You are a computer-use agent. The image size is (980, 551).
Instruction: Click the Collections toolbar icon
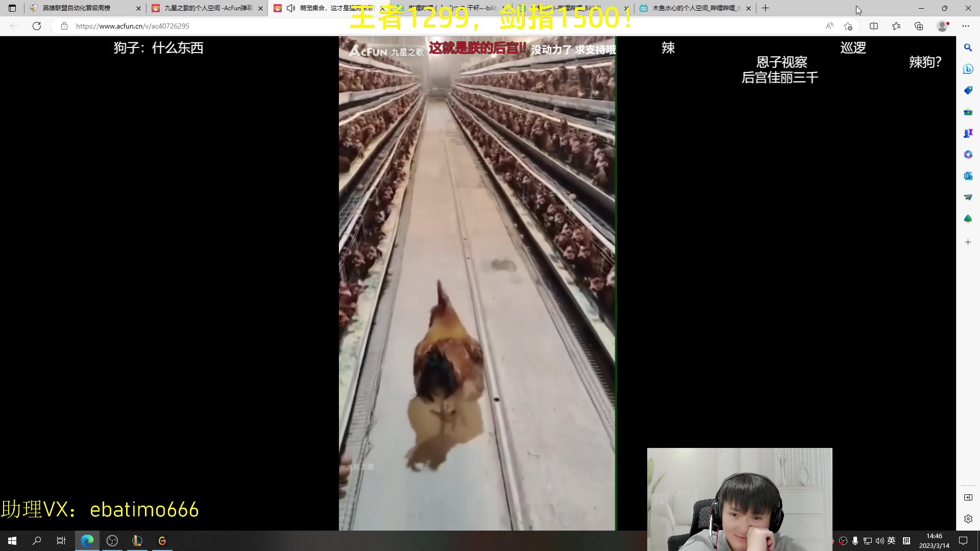tap(919, 26)
